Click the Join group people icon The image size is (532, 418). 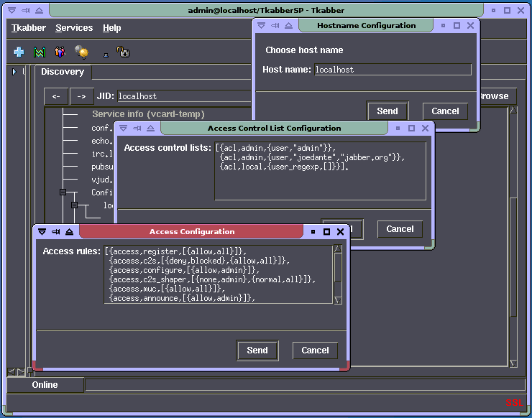point(60,52)
